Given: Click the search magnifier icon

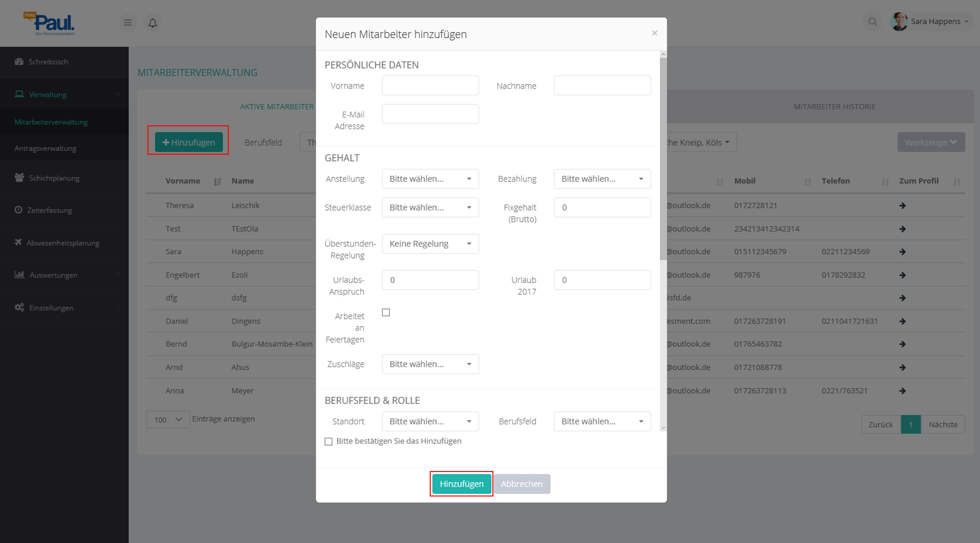Looking at the screenshot, I should [x=872, y=22].
